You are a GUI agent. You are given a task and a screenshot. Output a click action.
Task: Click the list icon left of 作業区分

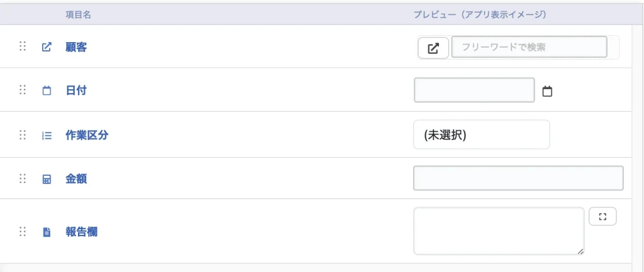click(x=46, y=135)
